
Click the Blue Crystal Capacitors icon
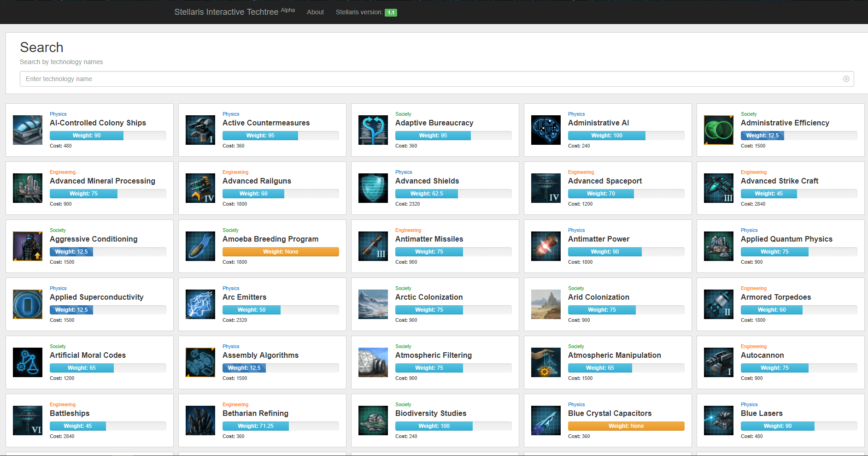point(546,420)
